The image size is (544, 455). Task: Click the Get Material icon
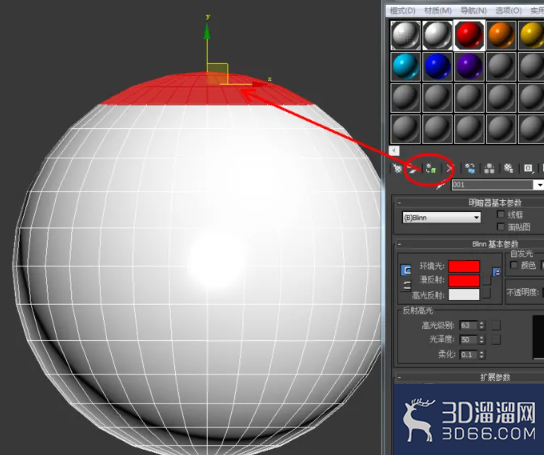click(x=397, y=169)
